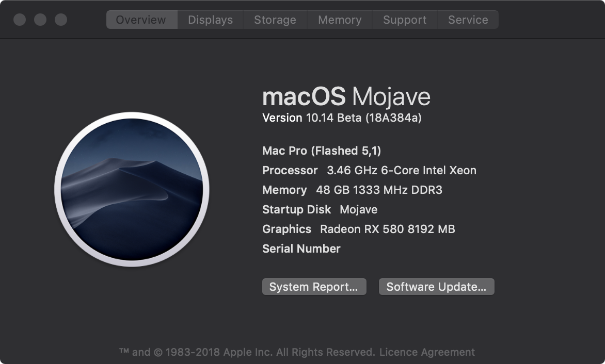Switch to the Displays tab
Viewport: 605px width, 364px height.
(x=210, y=20)
